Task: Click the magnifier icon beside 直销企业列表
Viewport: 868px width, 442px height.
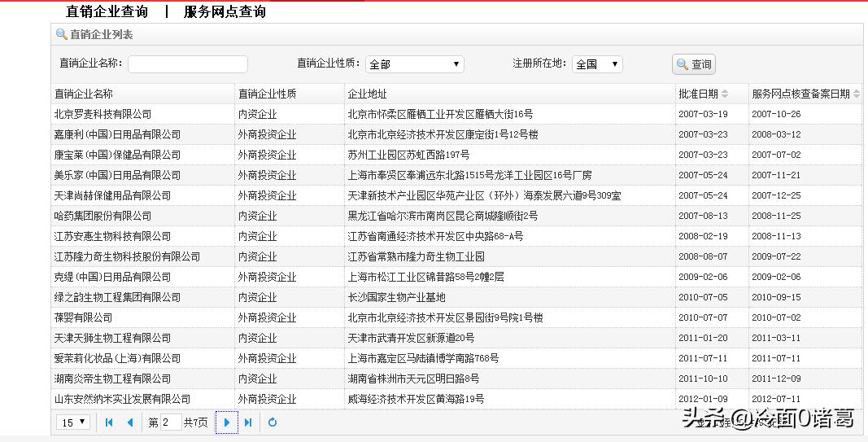Action: (62, 34)
